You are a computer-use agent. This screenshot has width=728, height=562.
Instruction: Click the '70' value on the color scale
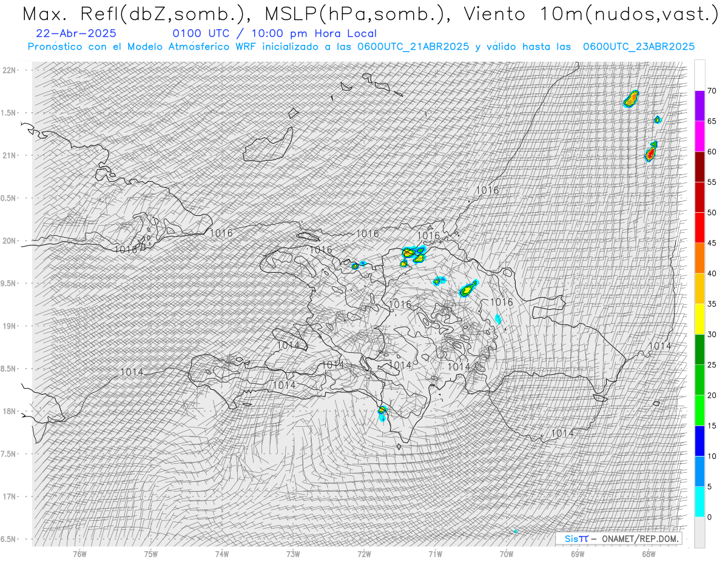[712, 91]
